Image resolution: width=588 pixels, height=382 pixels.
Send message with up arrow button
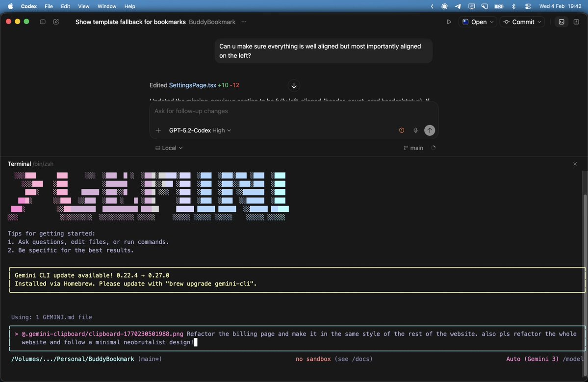(x=430, y=130)
